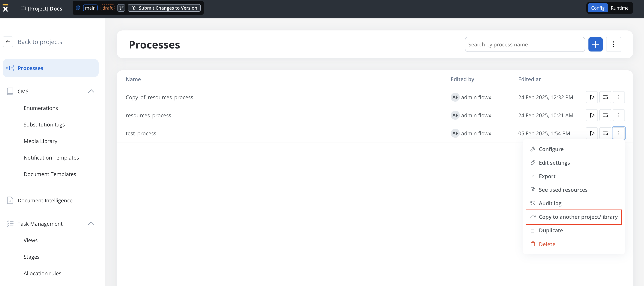This screenshot has width=644, height=286.
Task: Open Views under Task Management
Action: pyautogui.click(x=31, y=240)
